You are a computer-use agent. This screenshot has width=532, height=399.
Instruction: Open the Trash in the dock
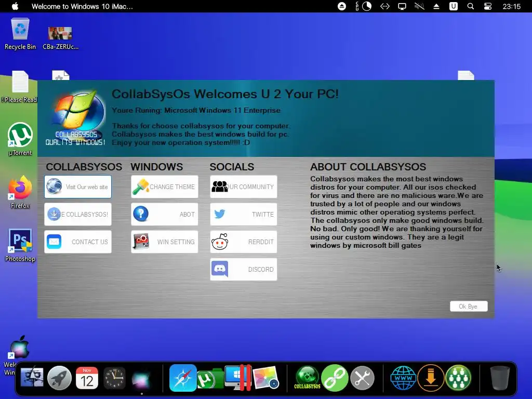tap(500, 378)
